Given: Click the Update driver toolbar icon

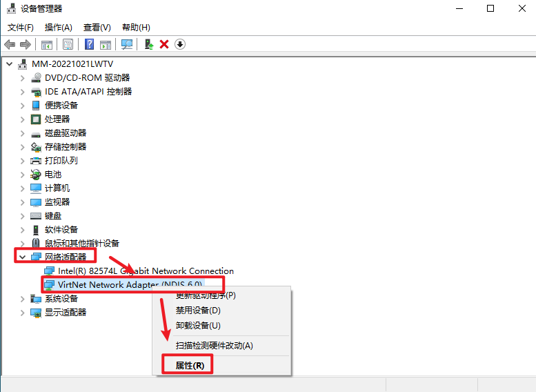Looking at the screenshot, I should [x=149, y=44].
